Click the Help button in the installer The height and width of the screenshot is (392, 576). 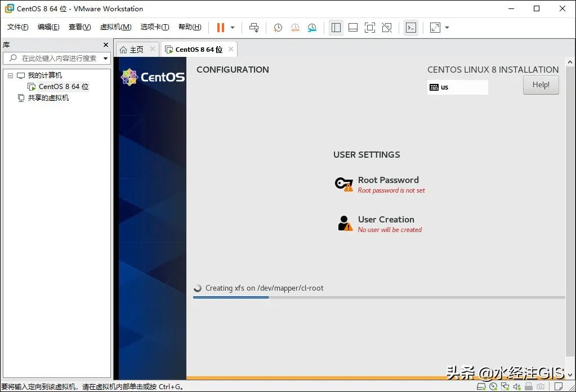coord(540,84)
